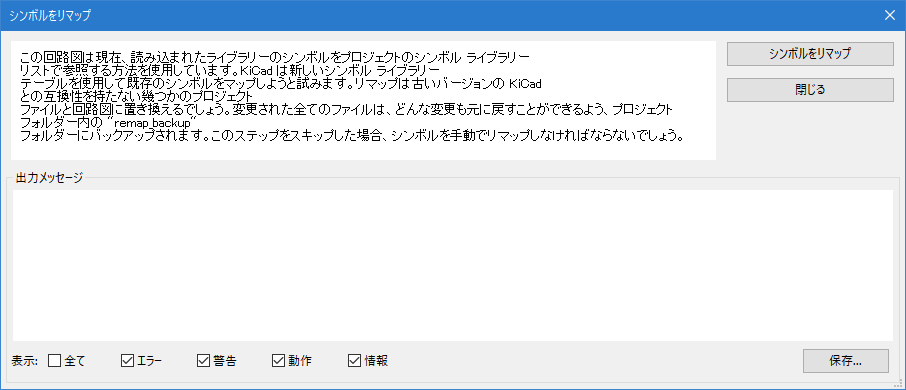
Task: Click the 警告 label text
Action: (x=225, y=361)
